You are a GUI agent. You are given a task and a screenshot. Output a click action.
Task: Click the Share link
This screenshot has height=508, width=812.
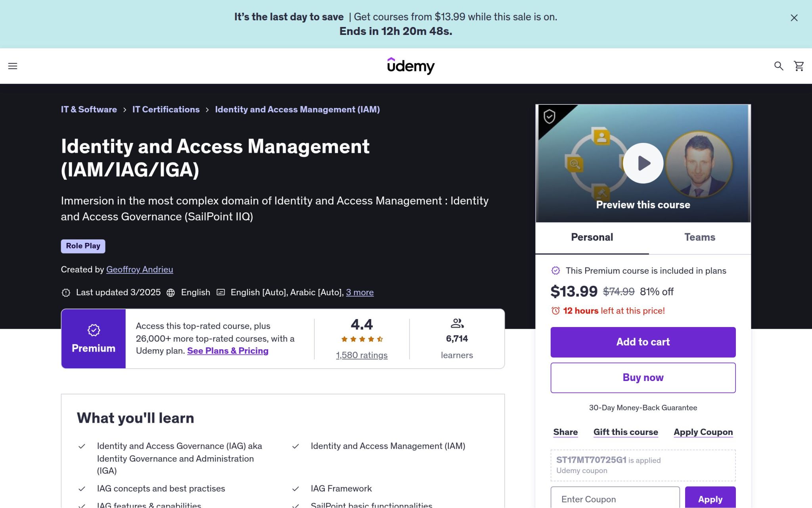(x=565, y=432)
